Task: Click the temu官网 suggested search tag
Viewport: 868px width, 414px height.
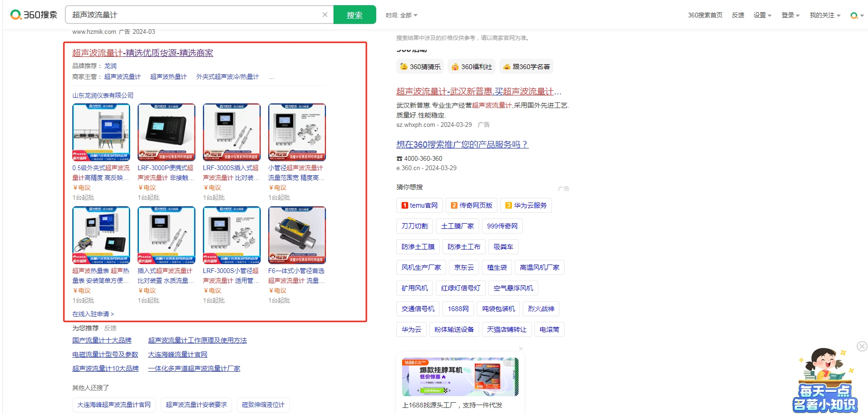Action: [420, 205]
